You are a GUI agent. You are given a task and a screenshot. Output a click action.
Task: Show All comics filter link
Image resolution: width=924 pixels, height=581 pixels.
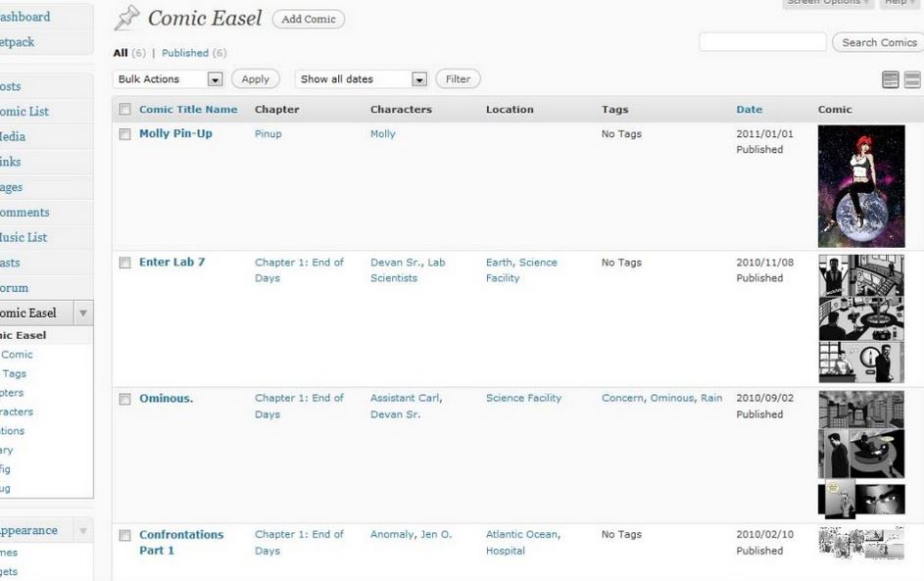121,53
